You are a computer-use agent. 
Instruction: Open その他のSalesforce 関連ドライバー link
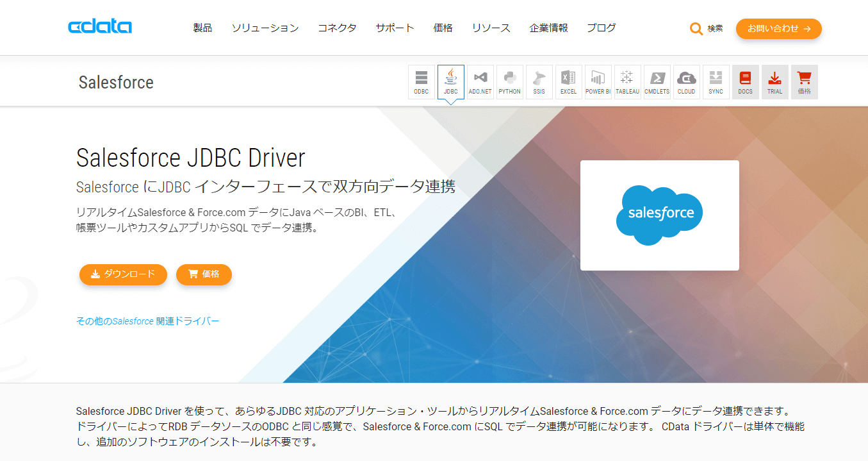(x=147, y=321)
